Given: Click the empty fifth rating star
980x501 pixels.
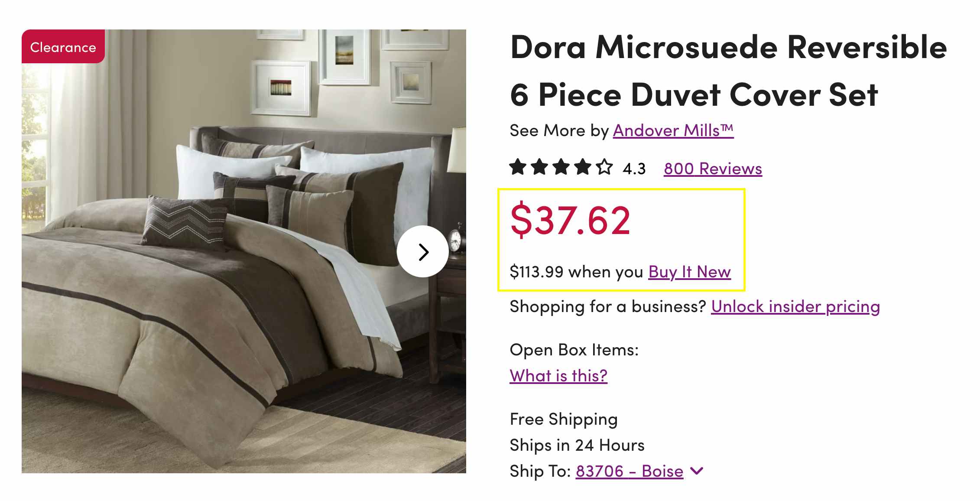Looking at the screenshot, I should point(604,167).
